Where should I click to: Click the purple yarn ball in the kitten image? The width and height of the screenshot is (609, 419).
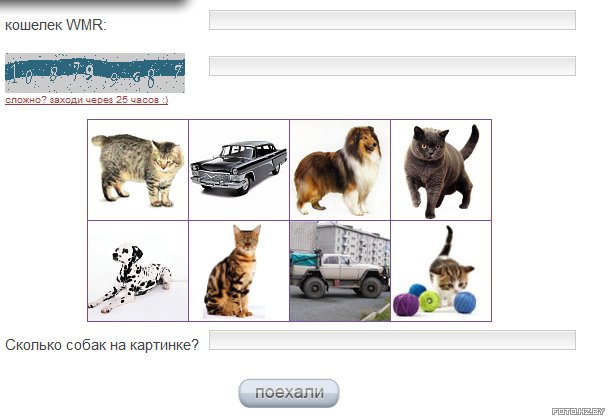pos(406,304)
